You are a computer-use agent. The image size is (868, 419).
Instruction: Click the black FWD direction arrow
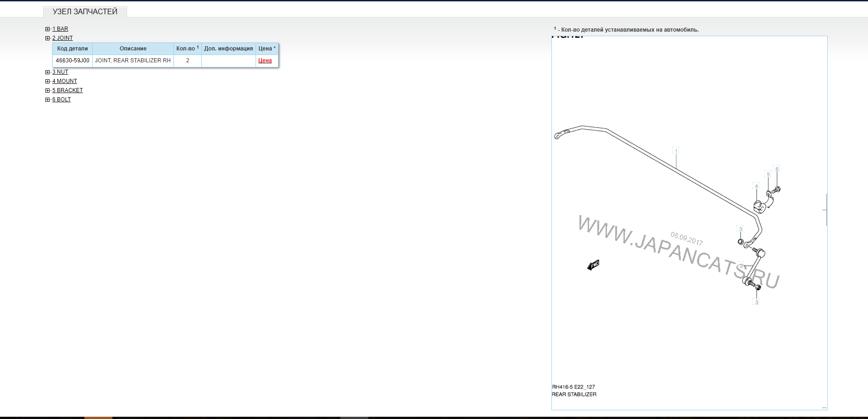point(593,265)
